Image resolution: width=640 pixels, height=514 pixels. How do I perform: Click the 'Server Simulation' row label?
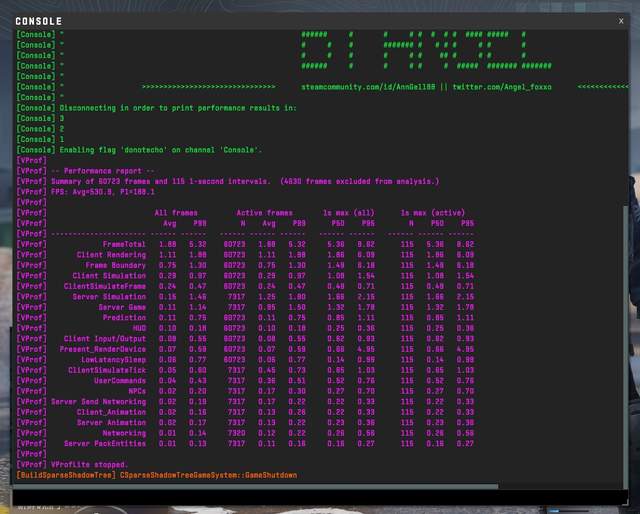click(x=109, y=297)
